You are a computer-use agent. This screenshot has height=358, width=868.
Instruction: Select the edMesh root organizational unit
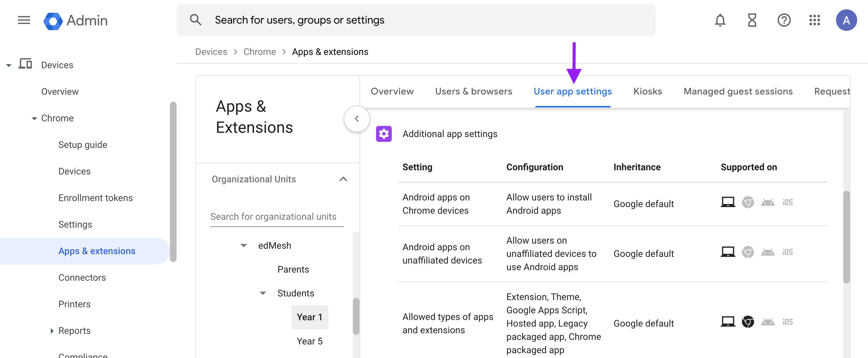(275, 246)
